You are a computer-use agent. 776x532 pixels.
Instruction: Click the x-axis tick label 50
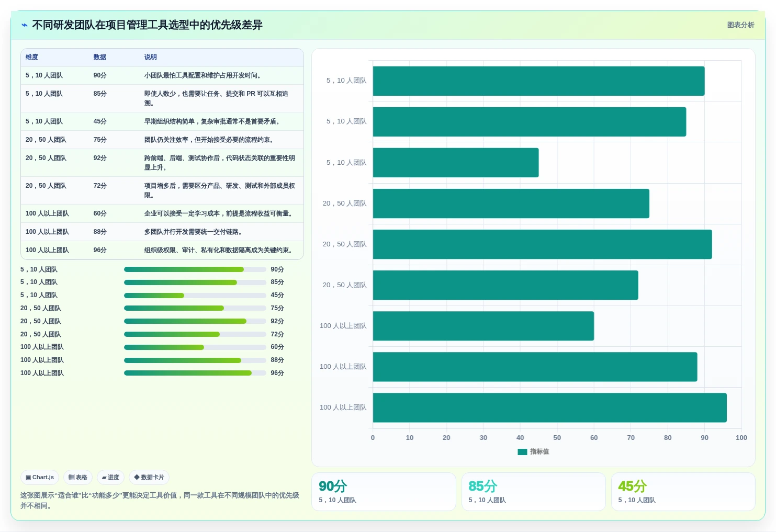[557, 438]
